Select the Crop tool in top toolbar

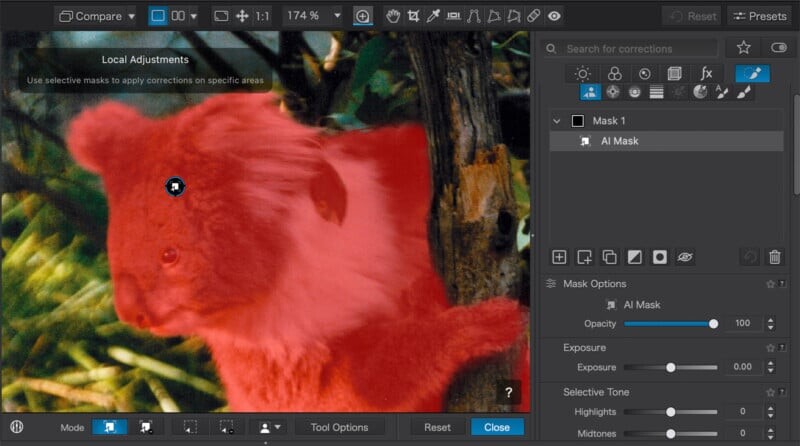413,16
